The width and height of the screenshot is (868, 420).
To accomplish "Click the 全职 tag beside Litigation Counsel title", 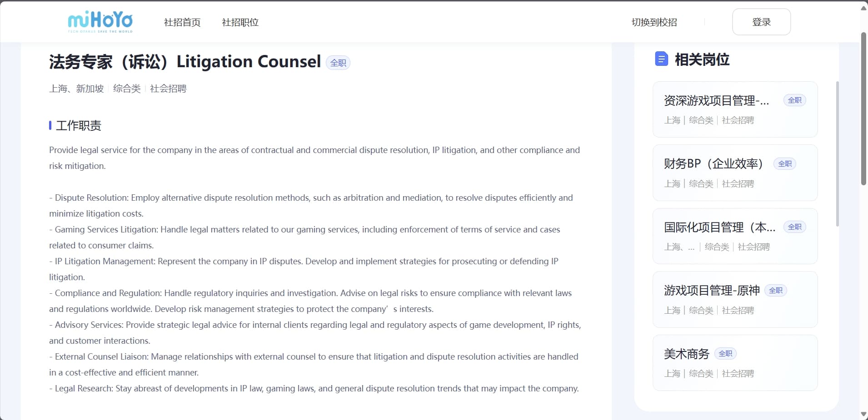I will click(338, 63).
